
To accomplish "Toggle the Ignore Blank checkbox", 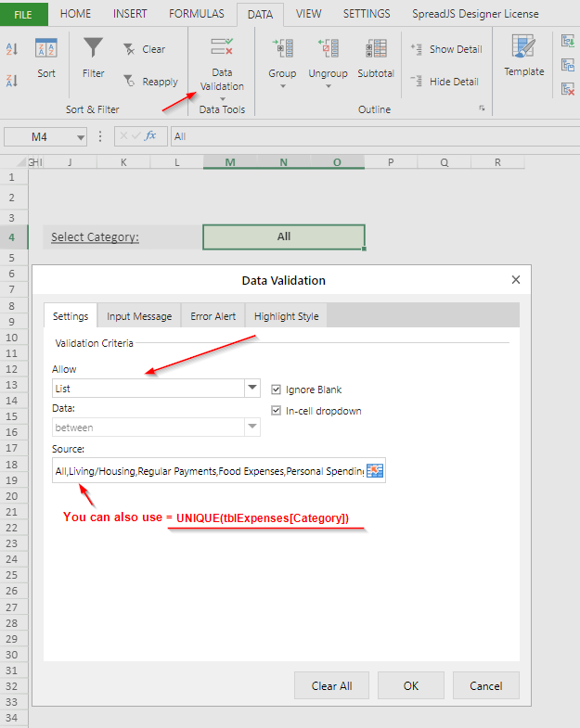I will (x=277, y=390).
